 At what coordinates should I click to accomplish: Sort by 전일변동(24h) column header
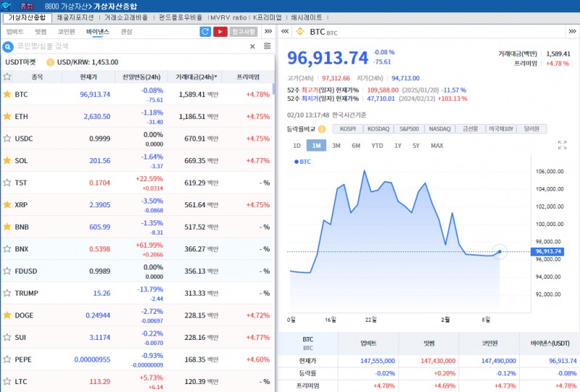click(x=141, y=77)
